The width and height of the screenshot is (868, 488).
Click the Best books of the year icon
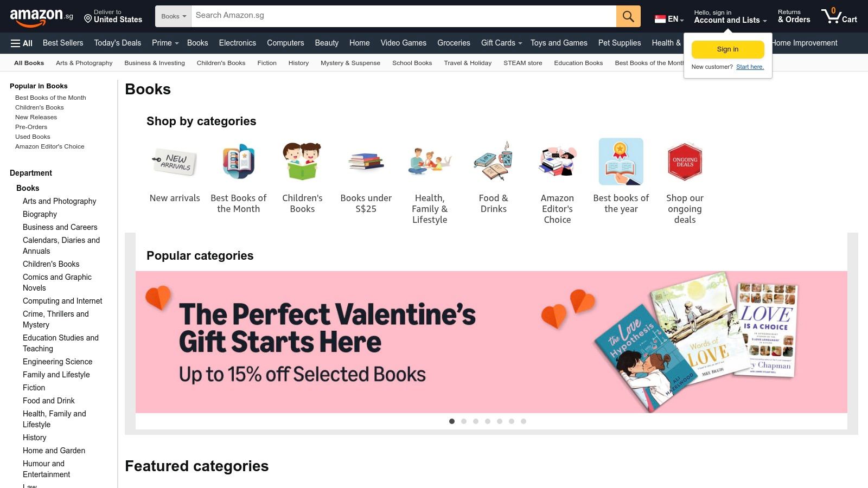click(x=621, y=161)
